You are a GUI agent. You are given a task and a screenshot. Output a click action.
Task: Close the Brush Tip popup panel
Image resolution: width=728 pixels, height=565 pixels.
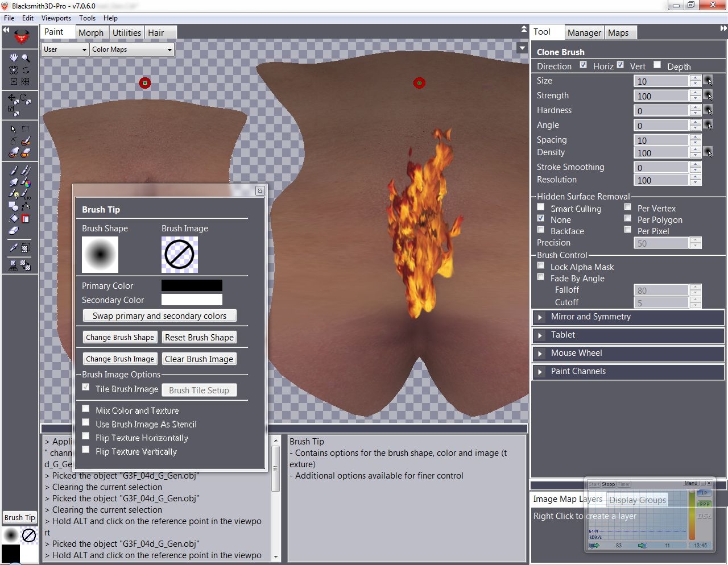point(260,191)
